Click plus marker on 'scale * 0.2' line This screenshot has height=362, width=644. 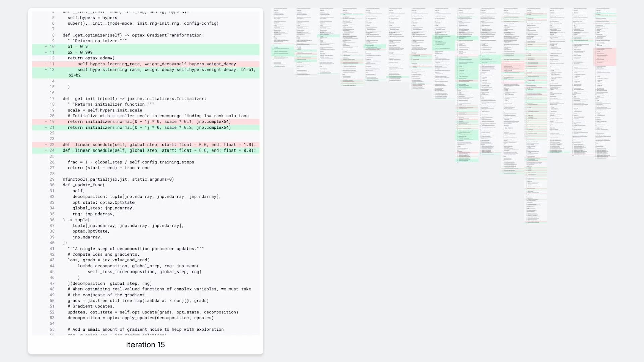[46, 128]
